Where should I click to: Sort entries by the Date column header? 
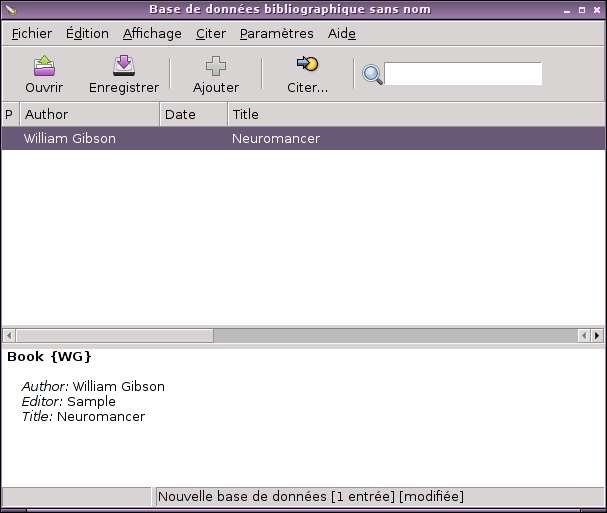pyautogui.click(x=194, y=115)
